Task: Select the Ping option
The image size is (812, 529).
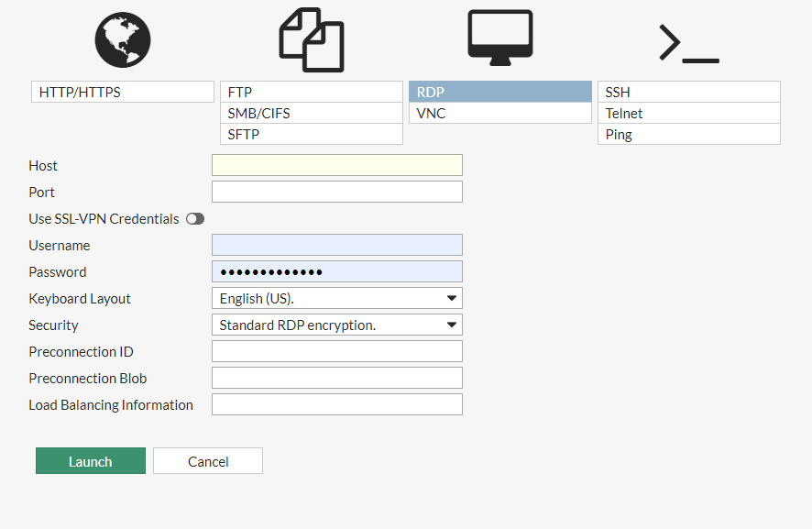Action: tap(688, 135)
